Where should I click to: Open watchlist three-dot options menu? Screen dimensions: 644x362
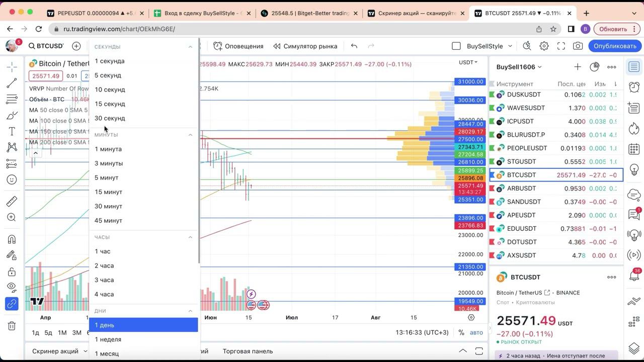click(x=612, y=67)
